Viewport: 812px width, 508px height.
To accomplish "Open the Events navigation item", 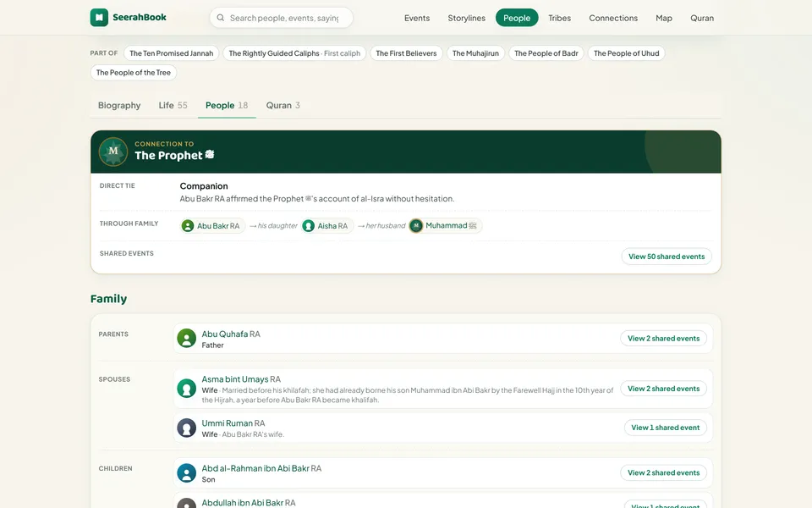I will click(x=417, y=18).
